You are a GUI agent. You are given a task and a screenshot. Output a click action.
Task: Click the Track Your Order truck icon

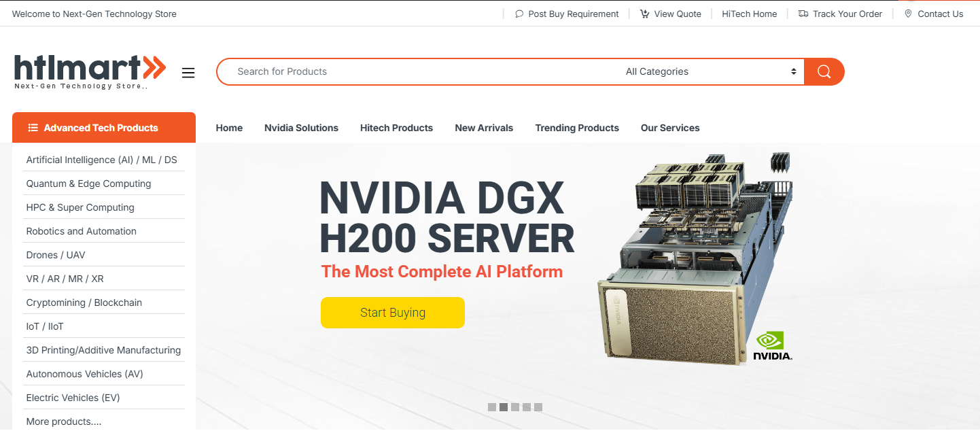coord(803,14)
